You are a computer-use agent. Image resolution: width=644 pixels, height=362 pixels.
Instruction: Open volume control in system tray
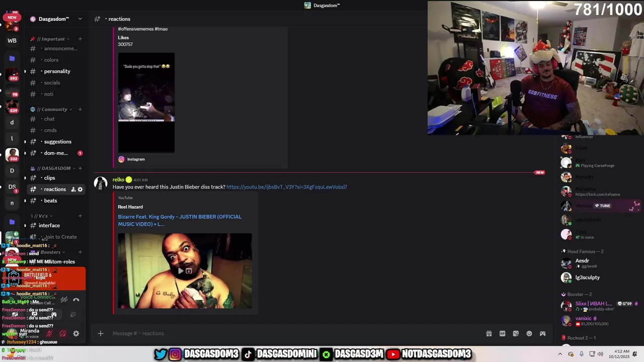tap(601, 354)
